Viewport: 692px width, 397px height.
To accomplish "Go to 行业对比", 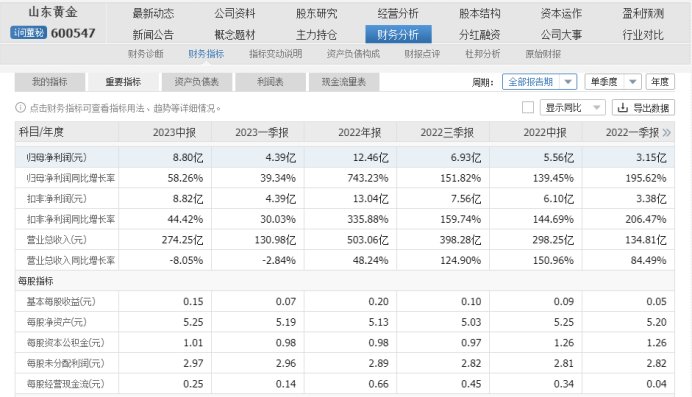I will pyautogui.click(x=643, y=34).
